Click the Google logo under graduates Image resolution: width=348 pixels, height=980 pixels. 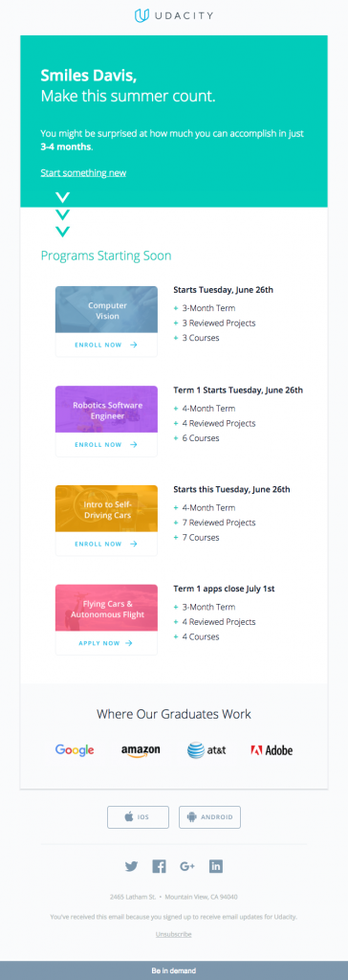coord(75,750)
